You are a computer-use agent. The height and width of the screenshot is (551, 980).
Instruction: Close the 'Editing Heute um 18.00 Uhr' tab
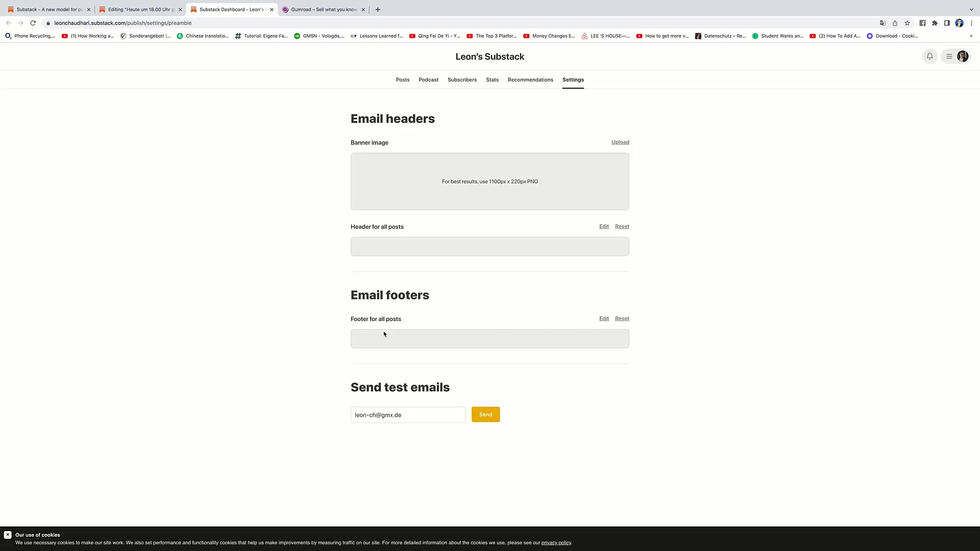click(180, 9)
